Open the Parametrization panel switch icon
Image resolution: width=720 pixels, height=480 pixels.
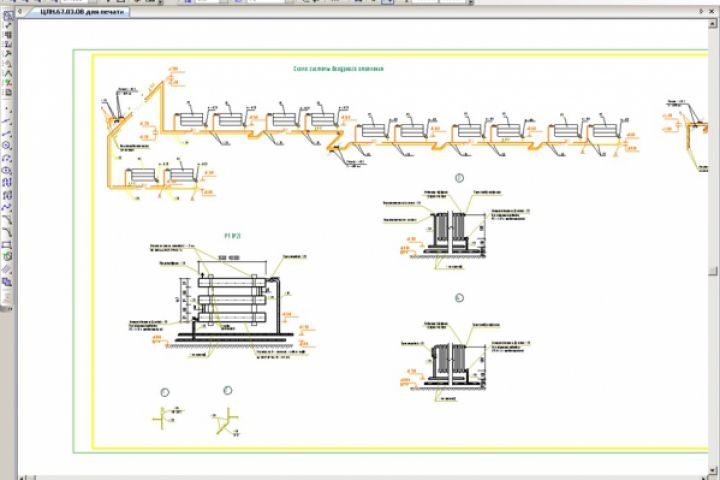coord(8,54)
